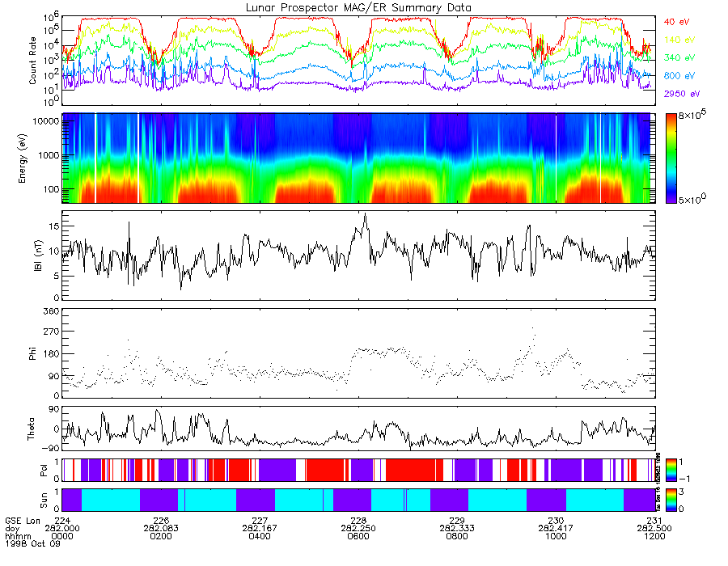Click the day-of-year value '282.000'

click(62, 529)
